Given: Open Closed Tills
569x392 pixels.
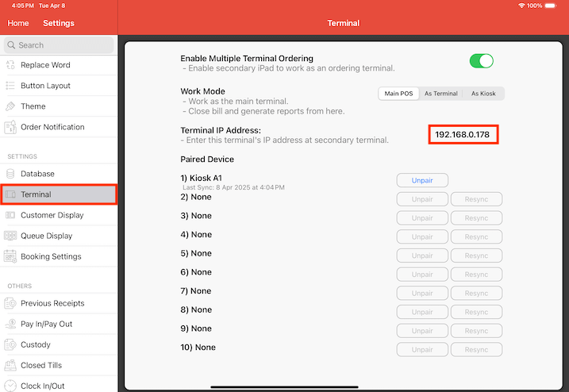Looking at the screenshot, I should pyautogui.click(x=59, y=365).
